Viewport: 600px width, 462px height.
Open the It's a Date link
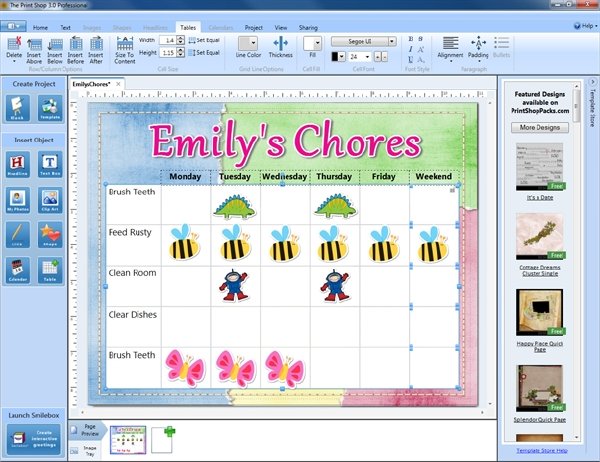pyautogui.click(x=540, y=198)
